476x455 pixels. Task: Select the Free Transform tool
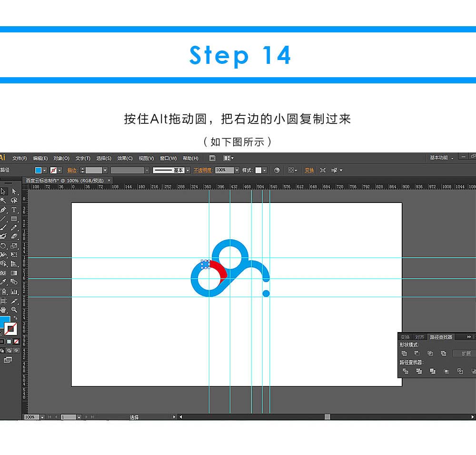(14, 254)
